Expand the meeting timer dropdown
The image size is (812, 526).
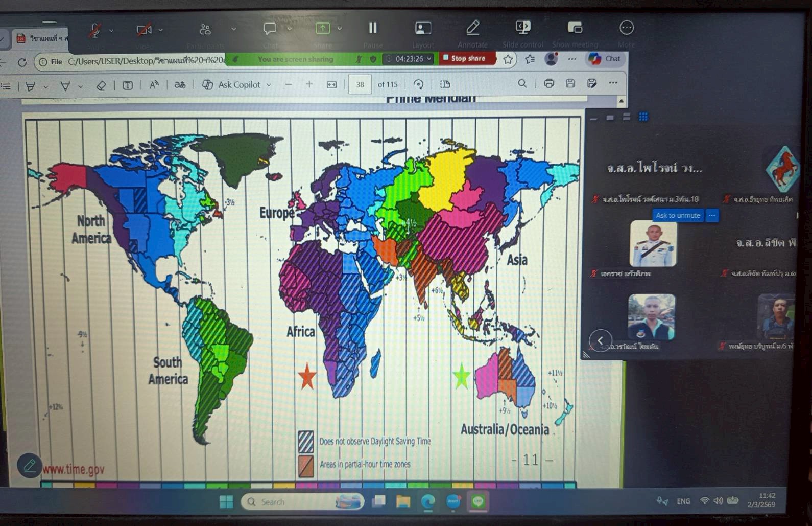click(429, 59)
